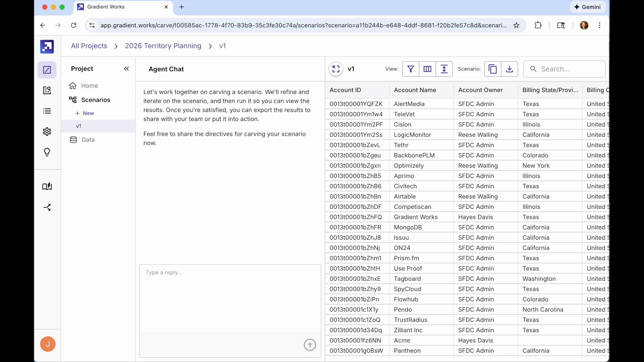Navigate to 2026 Territory Planning breadcrumb
Viewport: 644px width, 362px height.
point(163,46)
